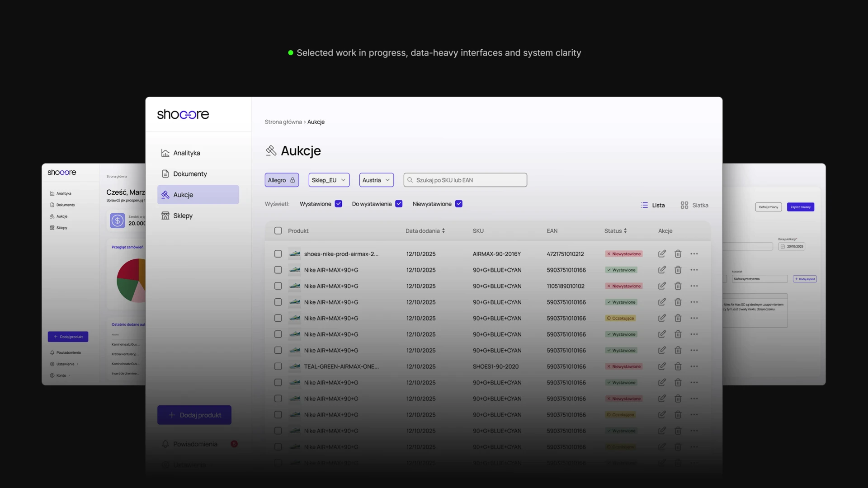Expand the Austria country dropdown

[376, 180]
